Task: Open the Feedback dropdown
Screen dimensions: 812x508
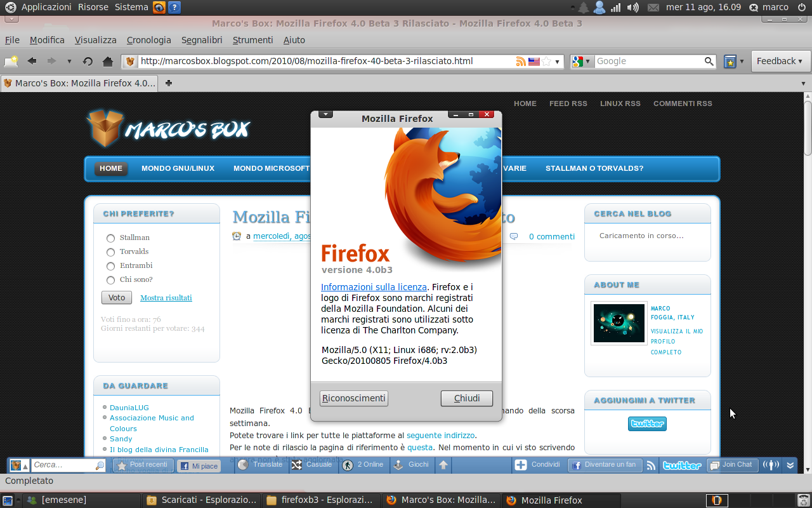Action: click(780, 61)
